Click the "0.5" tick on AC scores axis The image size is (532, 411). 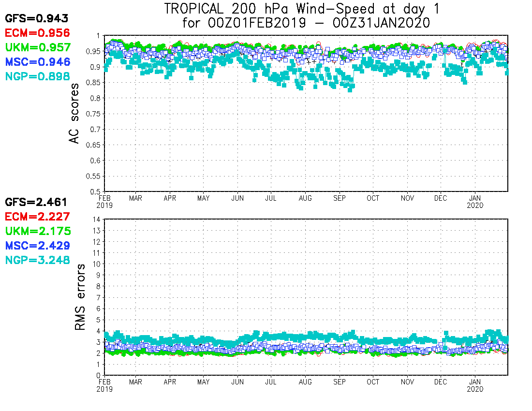95,192
